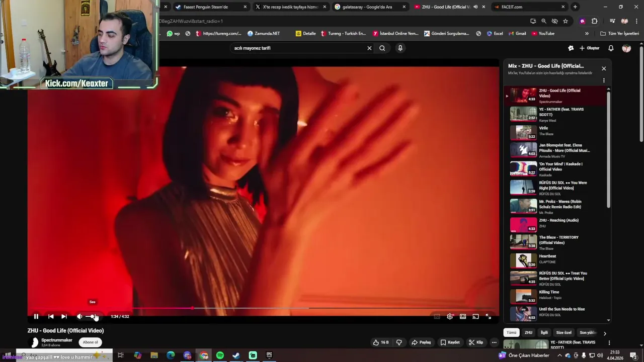Open browser zoom magnifier in address bar

click(544, 21)
